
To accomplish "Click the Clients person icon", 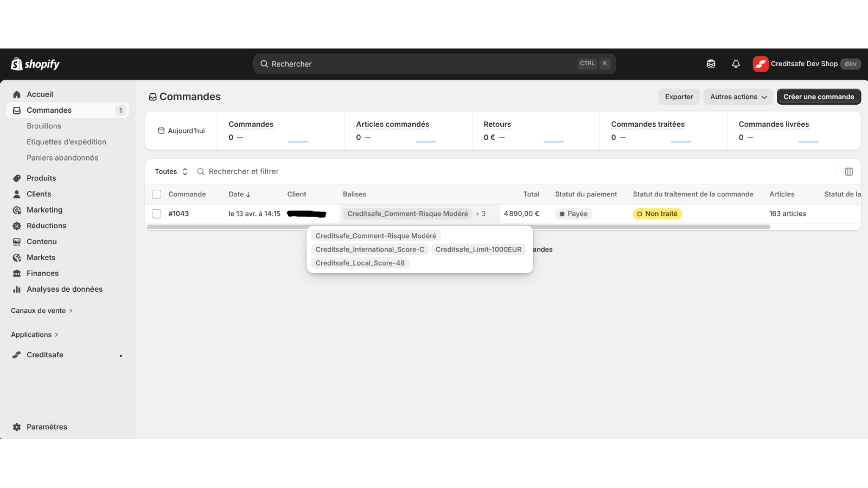I will click(x=17, y=194).
